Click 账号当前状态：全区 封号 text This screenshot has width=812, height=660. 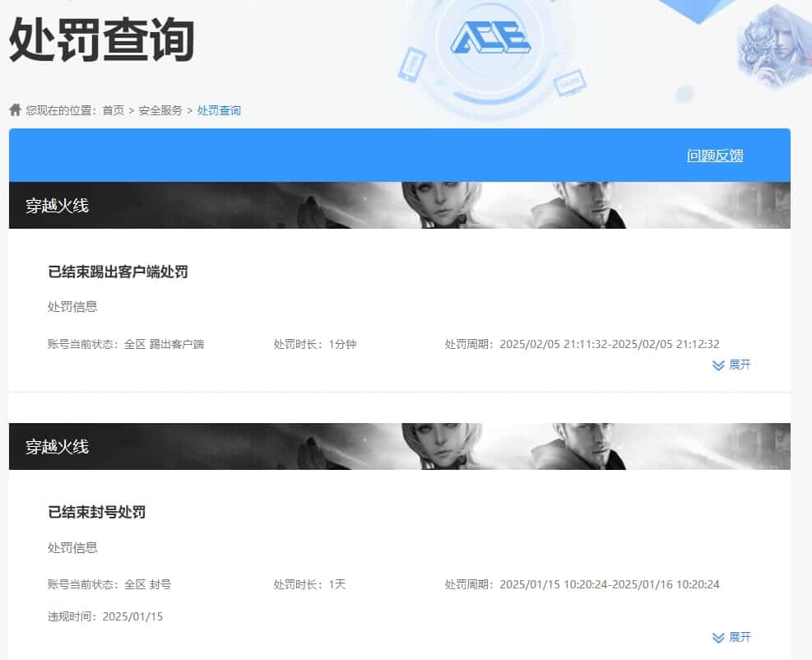(109, 584)
